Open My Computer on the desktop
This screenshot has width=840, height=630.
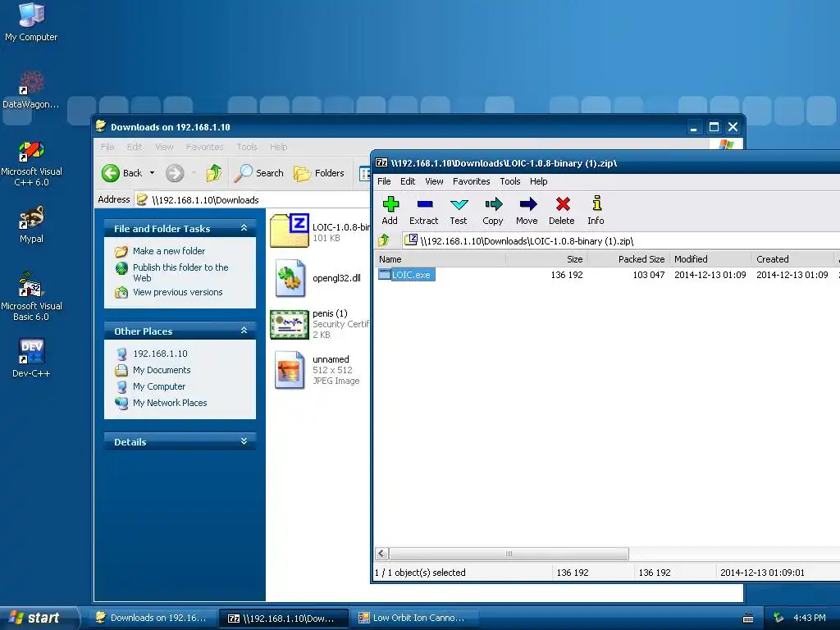31,22
